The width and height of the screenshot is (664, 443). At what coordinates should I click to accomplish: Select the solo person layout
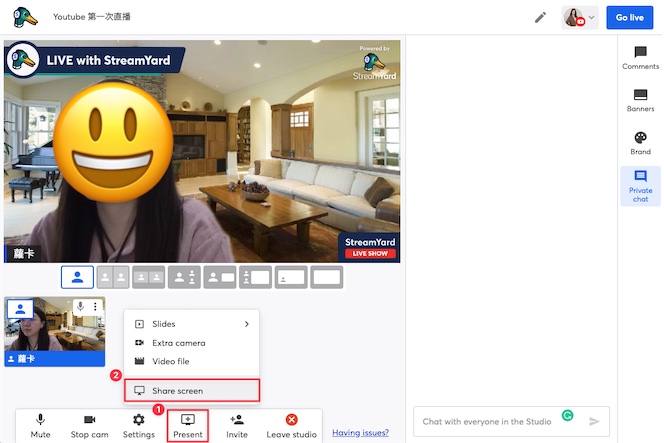click(x=77, y=277)
